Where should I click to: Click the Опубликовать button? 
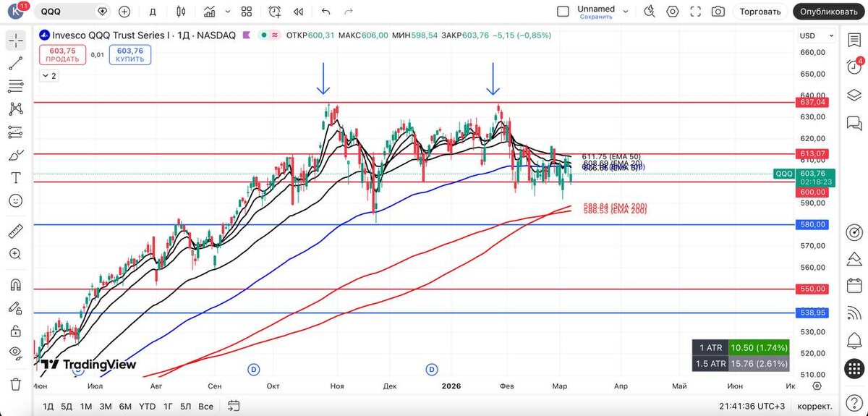click(828, 12)
